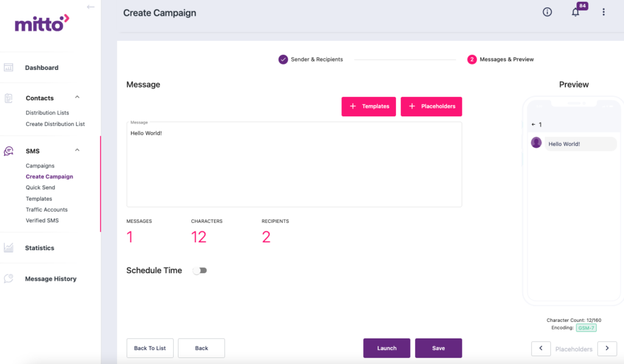This screenshot has height=364, width=624.
Task: Open the Dashboard sidebar icon
Action: pyautogui.click(x=9, y=67)
